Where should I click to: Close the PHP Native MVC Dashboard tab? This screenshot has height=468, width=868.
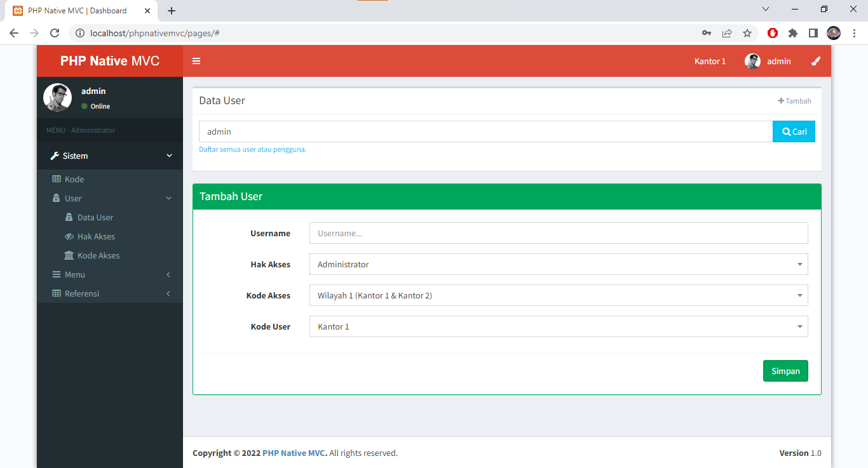[x=147, y=11]
